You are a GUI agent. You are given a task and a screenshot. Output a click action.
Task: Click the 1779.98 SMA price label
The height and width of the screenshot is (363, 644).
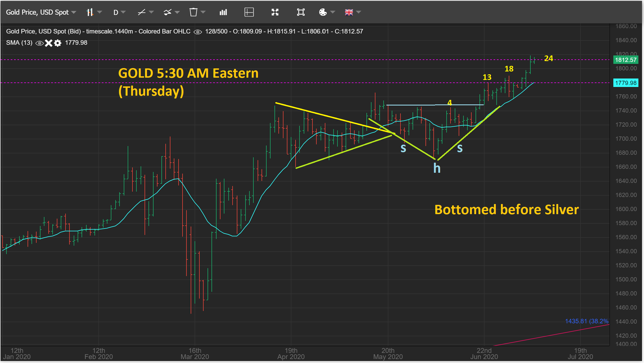(x=625, y=83)
